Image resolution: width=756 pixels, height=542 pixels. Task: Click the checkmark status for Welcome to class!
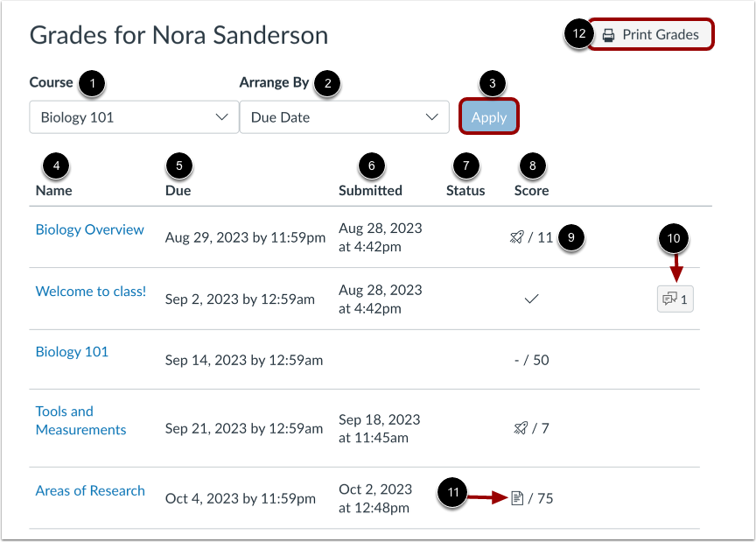click(x=531, y=298)
